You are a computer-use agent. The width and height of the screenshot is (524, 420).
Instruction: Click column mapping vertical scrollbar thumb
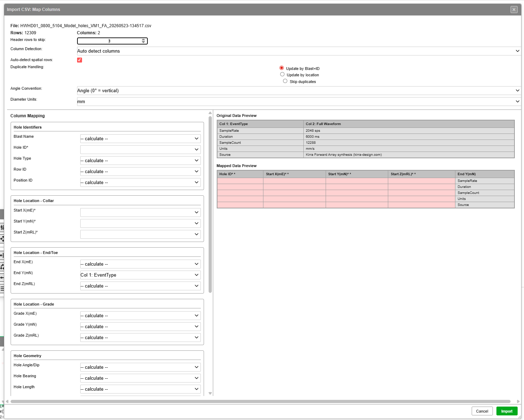coord(210,205)
